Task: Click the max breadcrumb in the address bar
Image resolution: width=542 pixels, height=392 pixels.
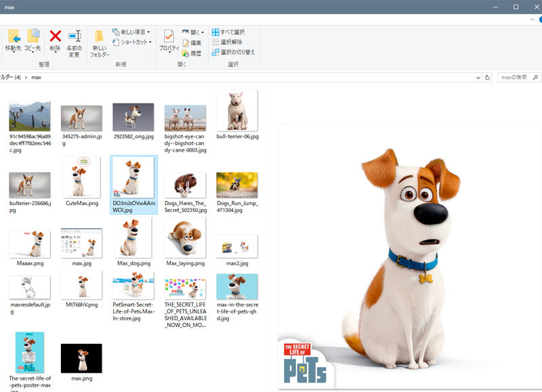Action: 37,77
